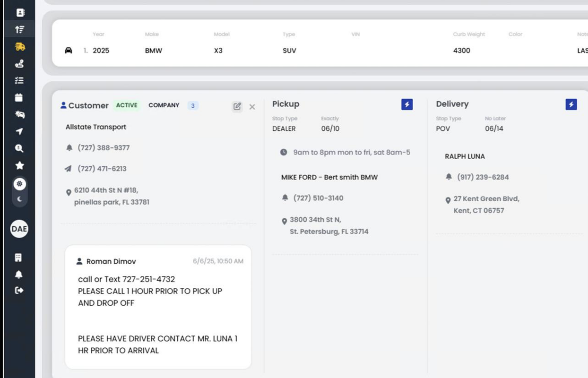Click the bell icon beside (727) 510-3140

click(285, 198)
